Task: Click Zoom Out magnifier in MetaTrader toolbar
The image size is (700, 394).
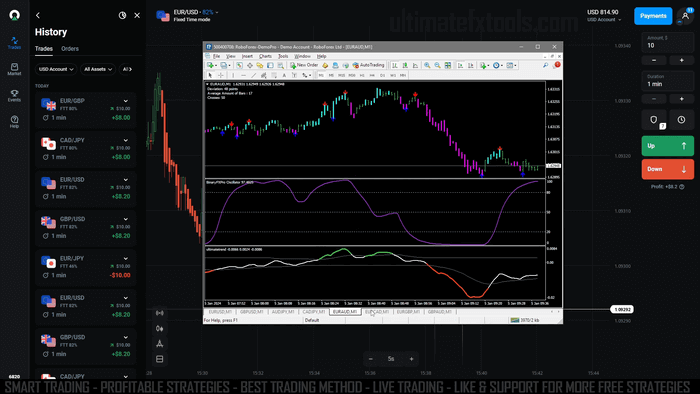Action: click(x=438, y=65)
